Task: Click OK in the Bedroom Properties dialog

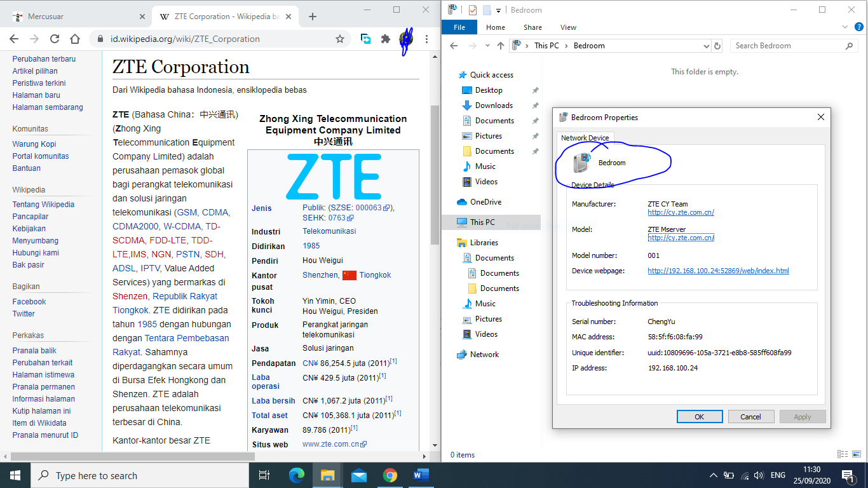Action: (x=699, y=416)
